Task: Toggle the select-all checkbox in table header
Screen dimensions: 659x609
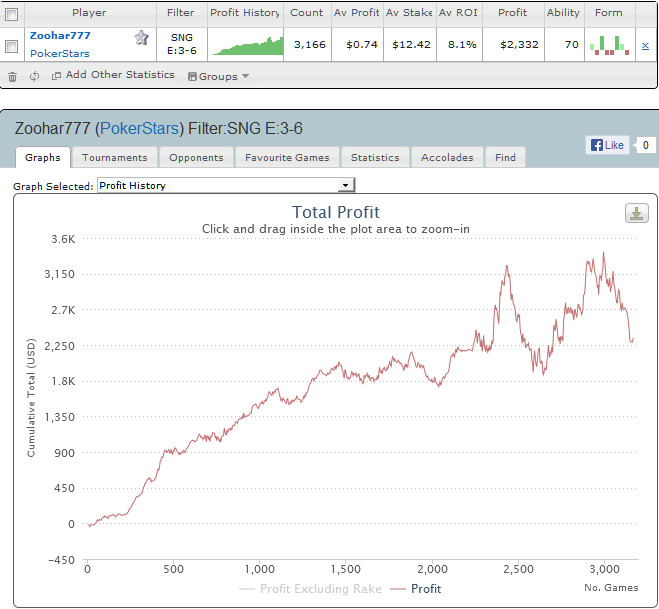Action: click(11, 13)
